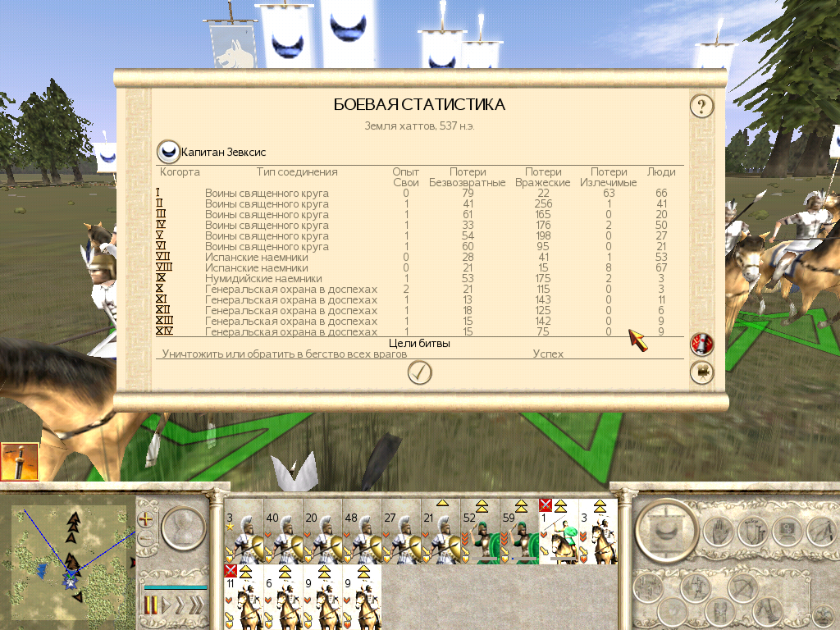This screenshot has width=840, height=630.
Task: Click the cyan game speed bar
Action: [x=176, y=587]
